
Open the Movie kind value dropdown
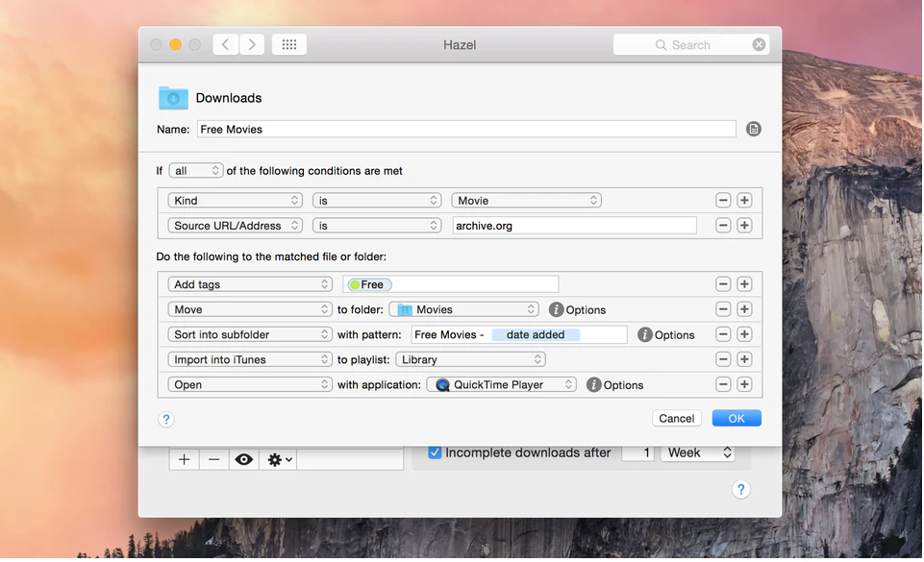pyautogui.click(x=526, y=201)
